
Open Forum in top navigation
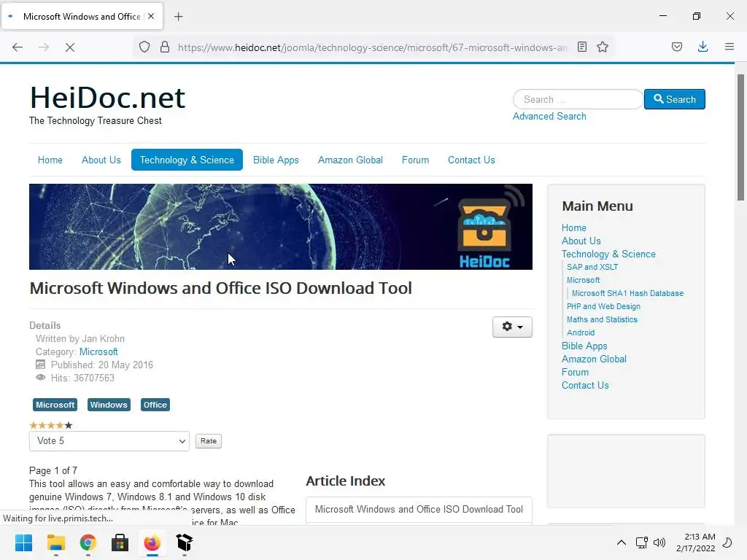[415, 160]
